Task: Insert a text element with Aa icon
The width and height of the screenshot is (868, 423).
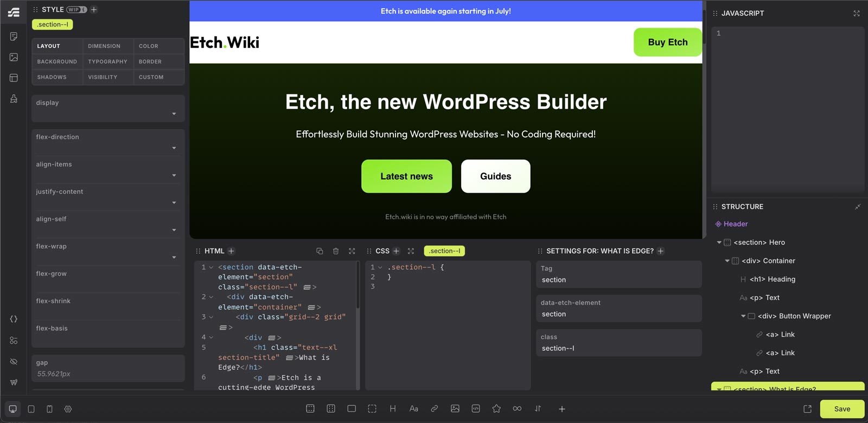Action: point(413,408)
